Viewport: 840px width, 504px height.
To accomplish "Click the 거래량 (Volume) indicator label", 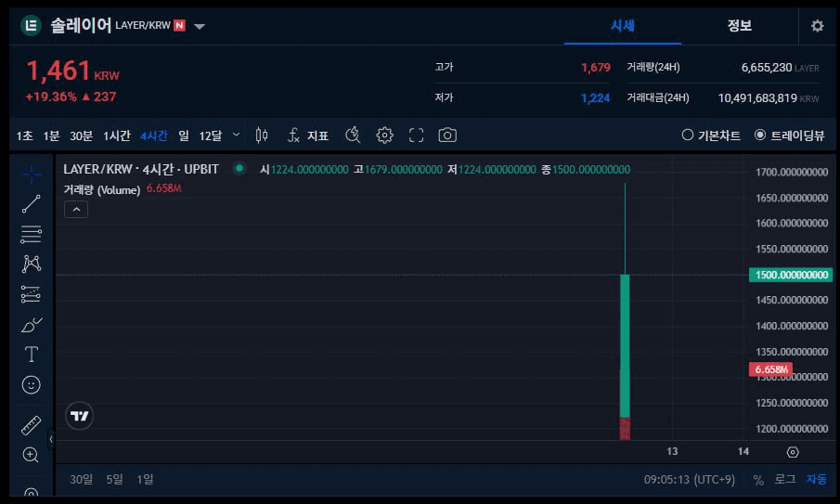I will pos(102,189).
